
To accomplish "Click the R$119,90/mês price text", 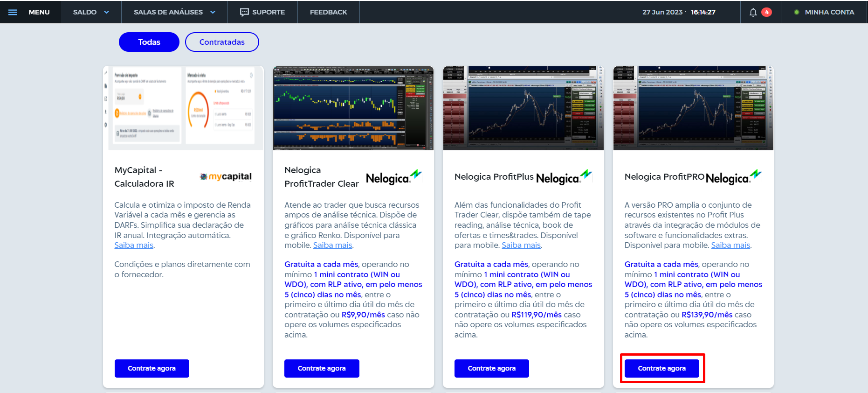I will [x=537, y=315].
